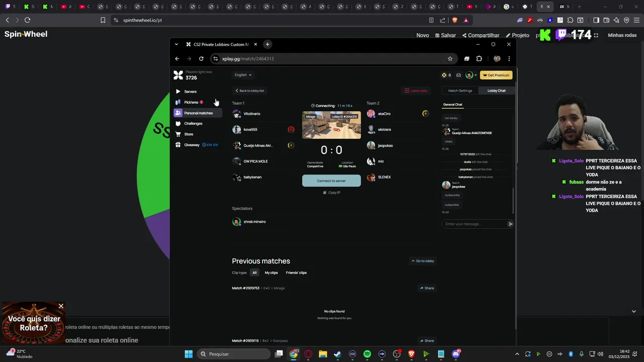
Task: Click the Brave Rewards triangle icon
Action: pyautogui.click(x=466, y=20)
